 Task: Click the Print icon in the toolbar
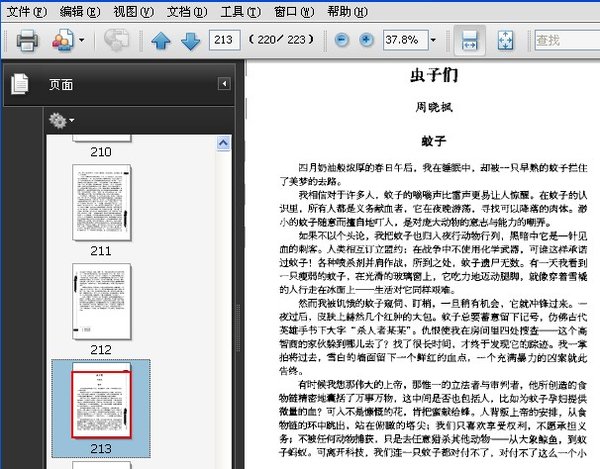coord(27,40)
